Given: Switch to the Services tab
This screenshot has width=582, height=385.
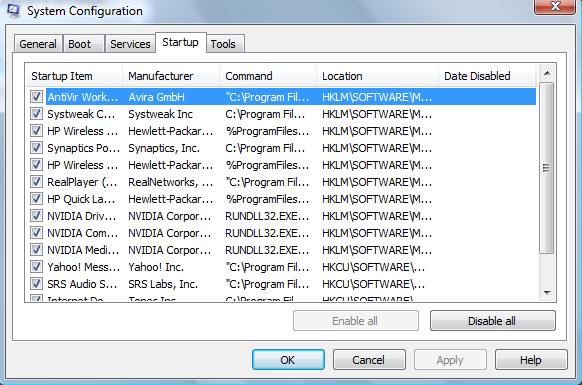Looking at the screenshot, I should [x=130, y=44].
